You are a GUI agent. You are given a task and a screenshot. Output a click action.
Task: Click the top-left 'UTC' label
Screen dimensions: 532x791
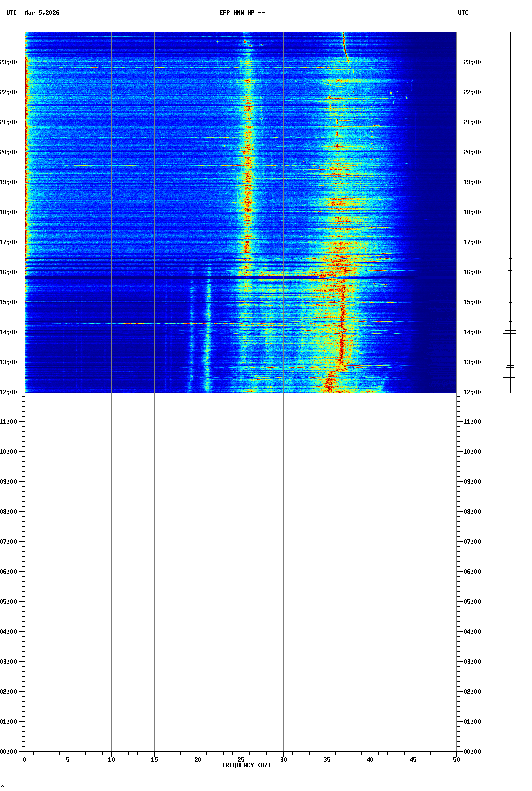coord(12,13)
